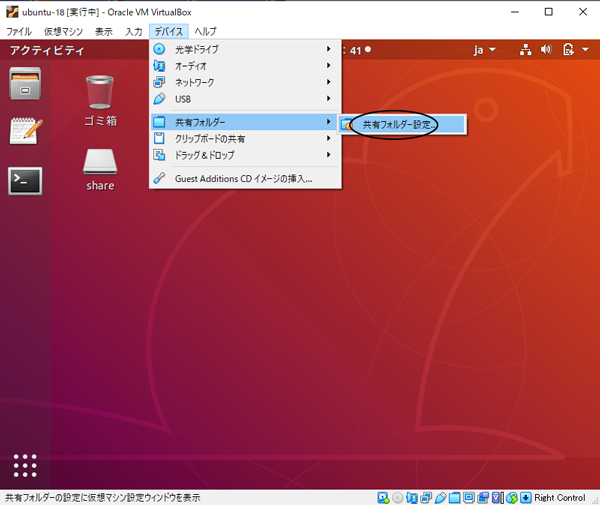Viewport: 600px width, 505px height.
Task: Launch terminal from Ubuntu dock
Action: tap(25, 181)
